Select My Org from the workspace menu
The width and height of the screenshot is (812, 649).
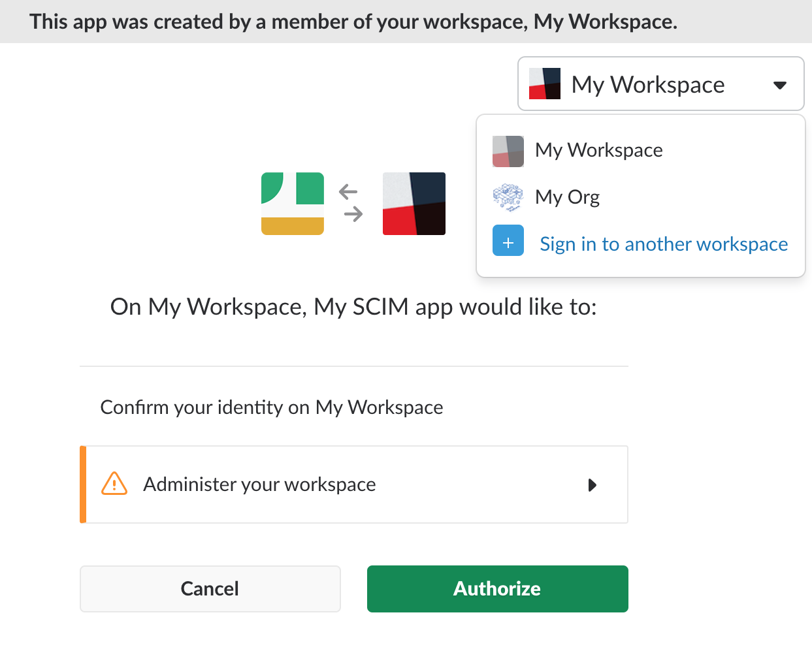click(x=567, y=197)
